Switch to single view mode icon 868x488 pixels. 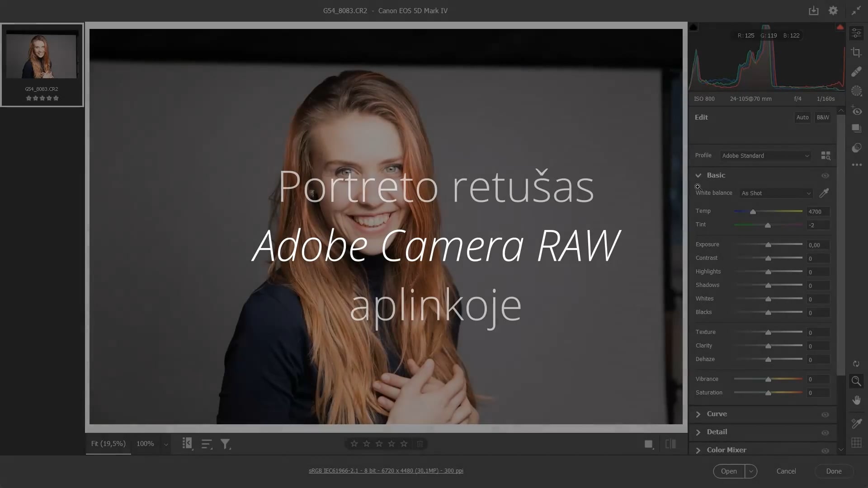tap(649, 444)
